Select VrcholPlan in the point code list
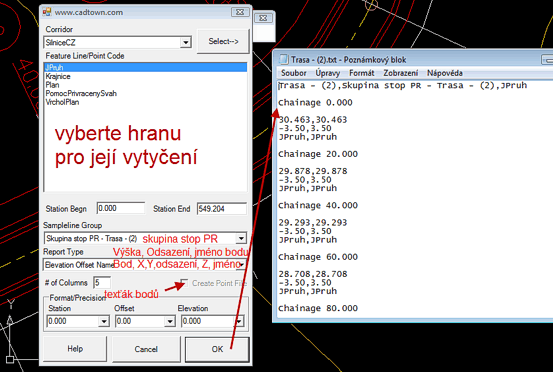 click(62, 102)
